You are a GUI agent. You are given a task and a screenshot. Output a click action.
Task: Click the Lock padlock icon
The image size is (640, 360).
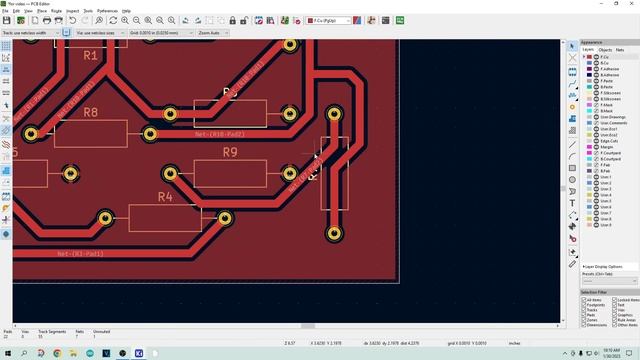click(233, 20)
